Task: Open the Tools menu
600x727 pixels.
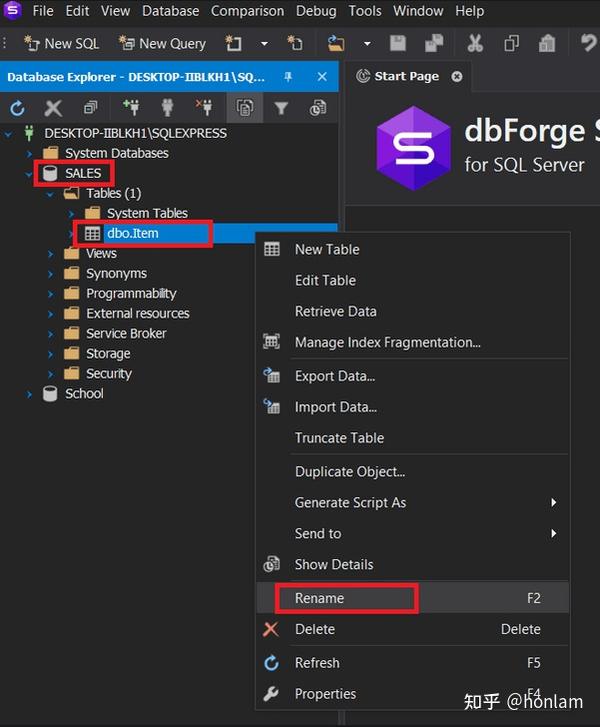Action: (365, 11)
